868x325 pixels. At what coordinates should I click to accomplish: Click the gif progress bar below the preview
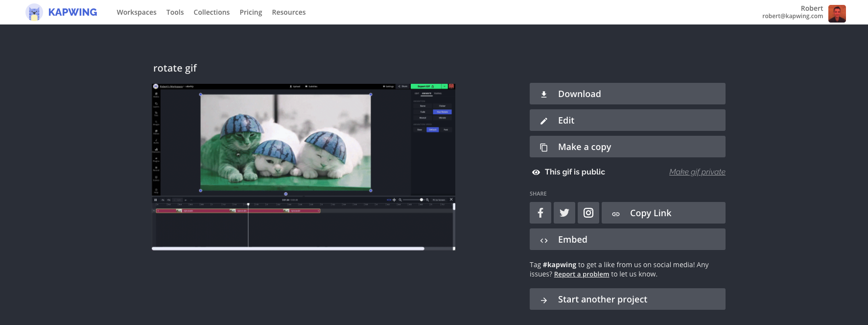point(303,249)
